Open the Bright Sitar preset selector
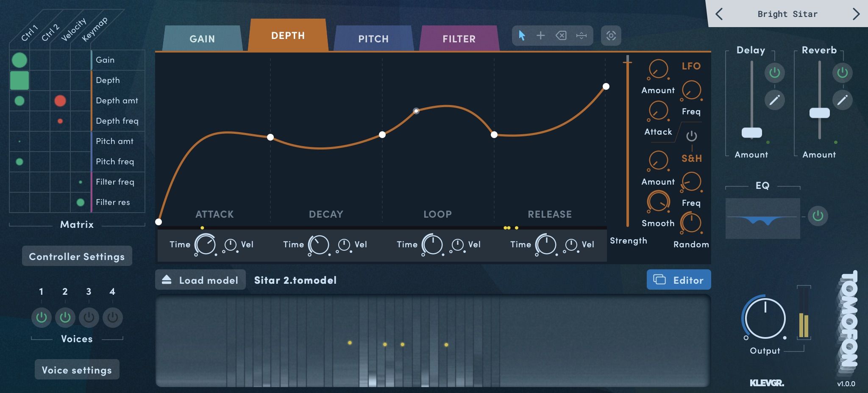 (x=787, y=14)
